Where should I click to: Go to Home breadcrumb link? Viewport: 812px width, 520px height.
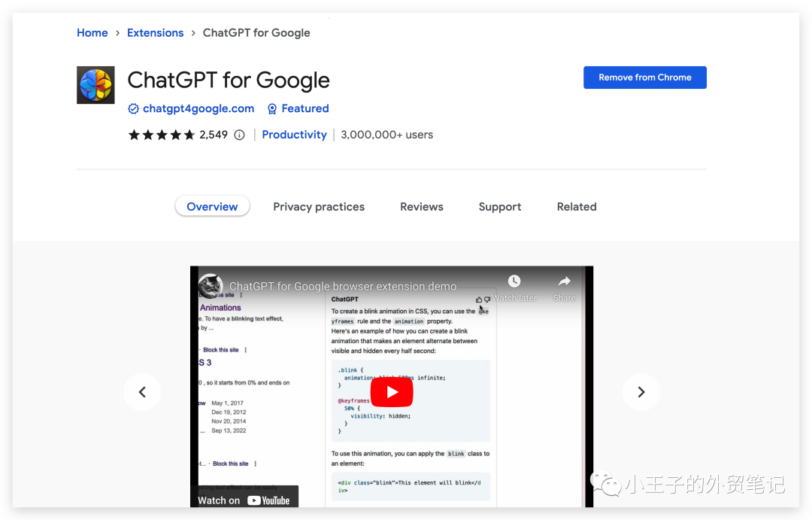click(x=92, y=32)
